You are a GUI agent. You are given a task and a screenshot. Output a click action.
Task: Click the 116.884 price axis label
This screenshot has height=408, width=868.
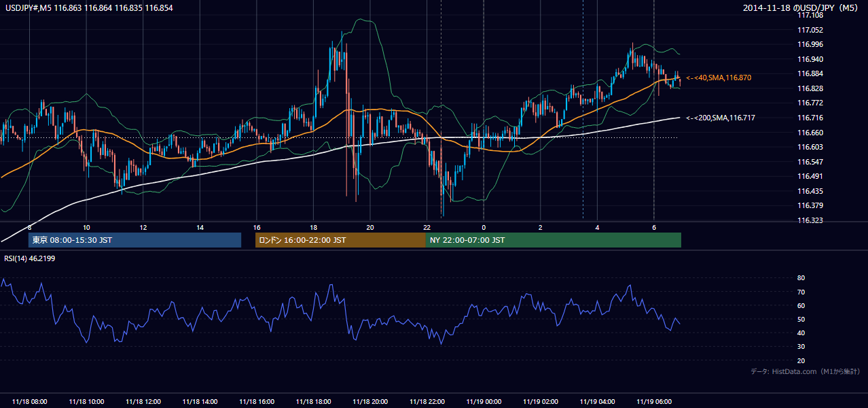pyautogui.click(x=810, y=73)
